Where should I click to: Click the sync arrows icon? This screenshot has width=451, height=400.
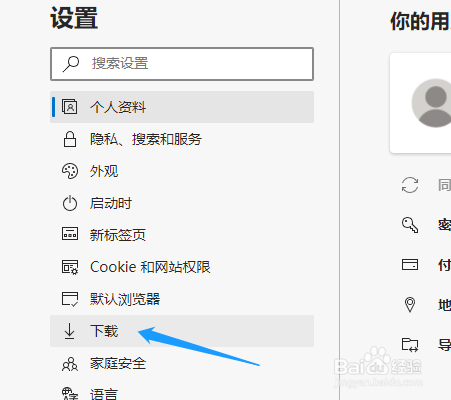click(410, 185)
